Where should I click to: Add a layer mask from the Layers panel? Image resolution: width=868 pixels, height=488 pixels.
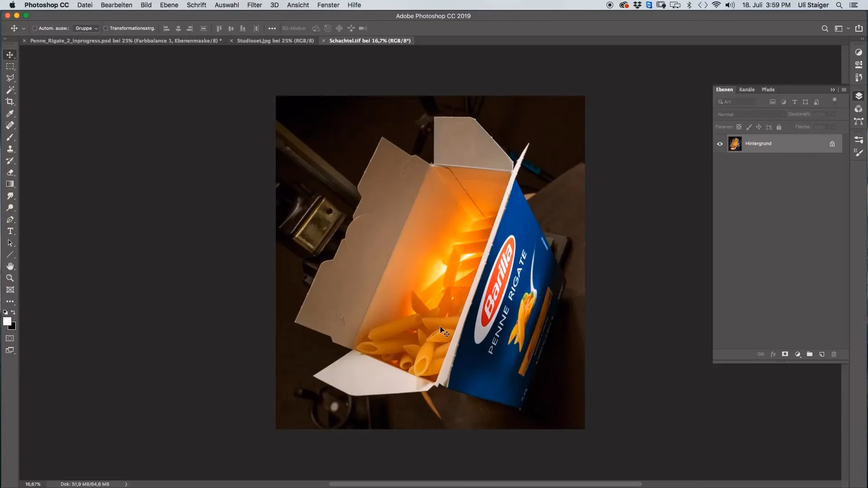[785, 354]
